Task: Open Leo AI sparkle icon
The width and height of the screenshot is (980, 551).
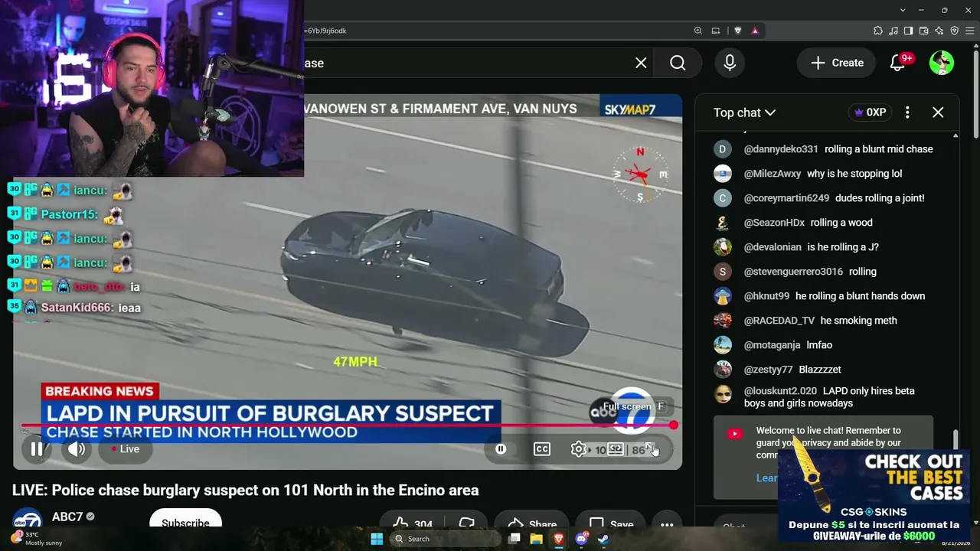Action: 939,31
